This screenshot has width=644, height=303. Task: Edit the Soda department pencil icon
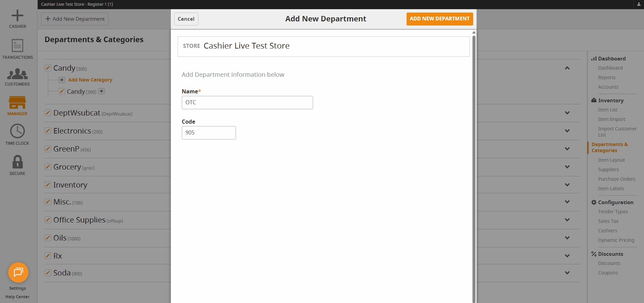coord(48,273)
